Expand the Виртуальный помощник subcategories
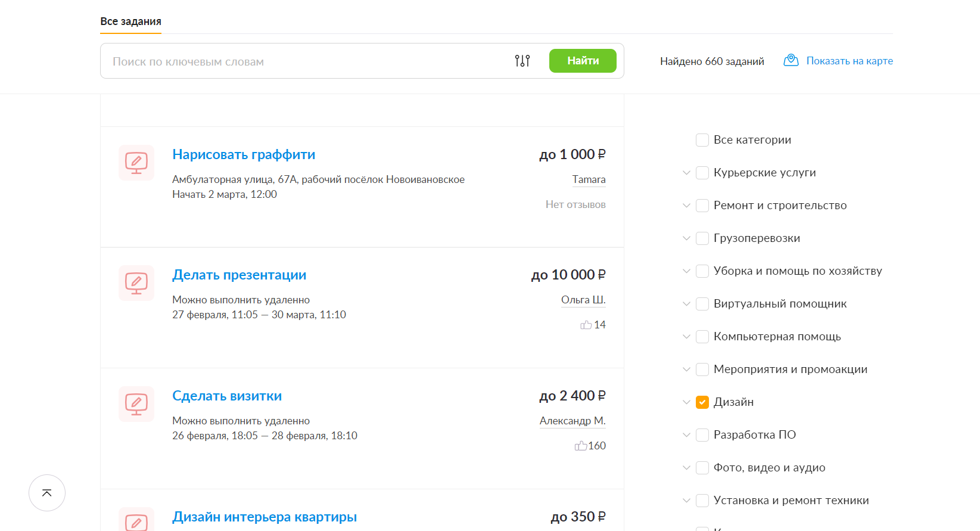 tap(686, 304)
